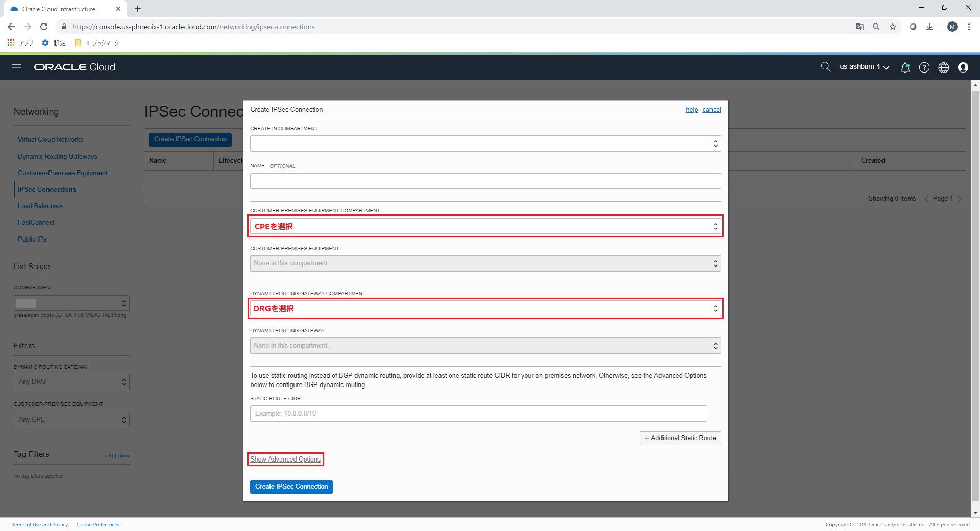The height and width of the screenshot is (531, 980).
Task: Open Virtual Cloud Networks in sidebar
Action: click(x=51, y=140)
